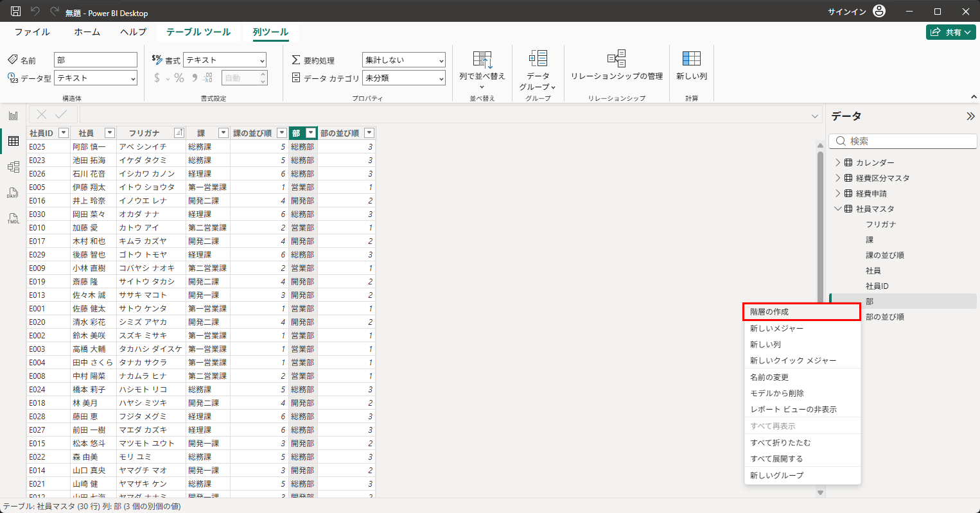Collapse the ribbon with the chevron at its corner
Image resolution: width=980 pixels, height=513 pixels.
(974, 97)
